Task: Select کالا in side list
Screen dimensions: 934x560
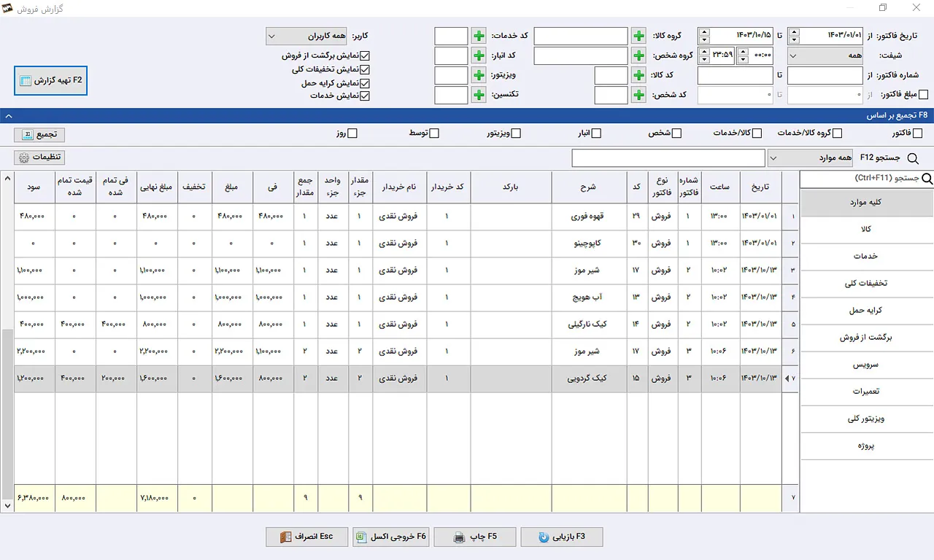Action: click(867, 230)
